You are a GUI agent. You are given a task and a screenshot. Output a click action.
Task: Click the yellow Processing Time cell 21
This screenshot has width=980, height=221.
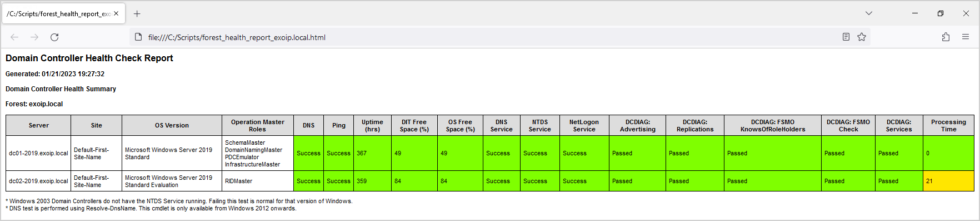948,181
